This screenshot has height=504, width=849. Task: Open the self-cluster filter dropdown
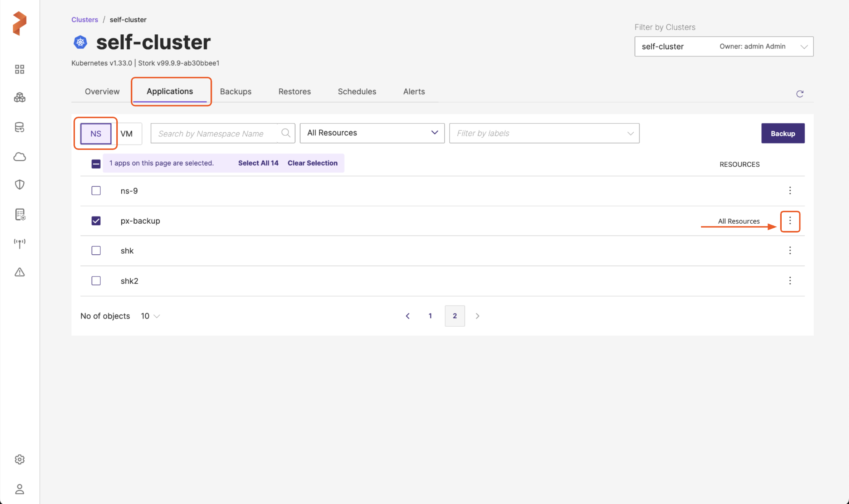[x=724, y=46]
